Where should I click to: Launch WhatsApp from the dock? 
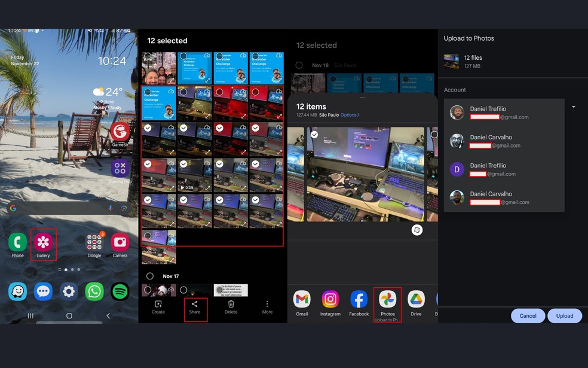(x=94, y=291)
